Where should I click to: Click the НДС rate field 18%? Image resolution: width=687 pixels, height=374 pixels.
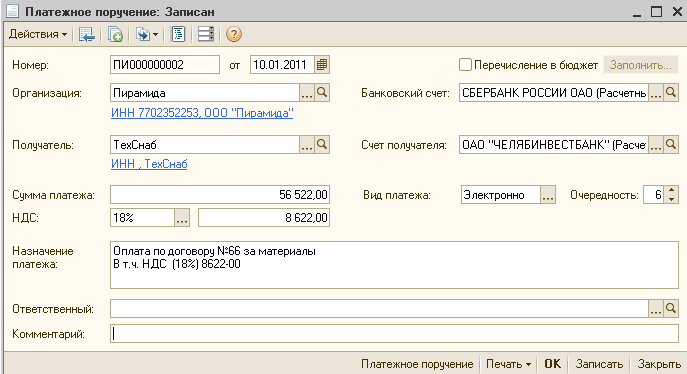(142, 218)
